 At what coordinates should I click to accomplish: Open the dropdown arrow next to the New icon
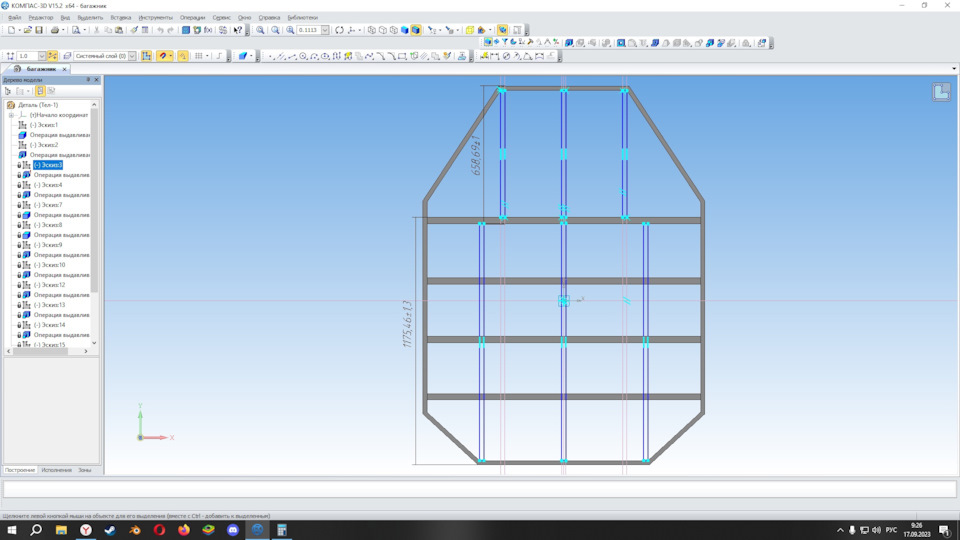pos(20,30)
